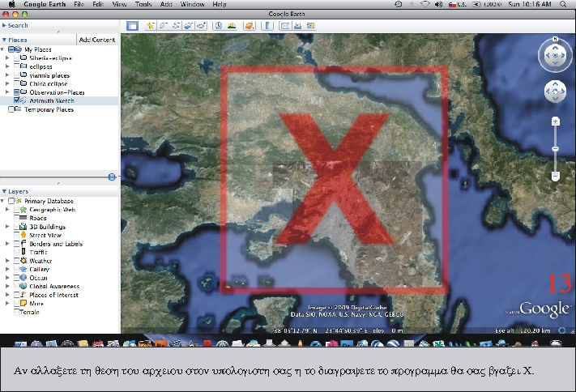The image size is (576, 392).
Task: Open Time Machine menu bar icon
Action: click(399, 4)
